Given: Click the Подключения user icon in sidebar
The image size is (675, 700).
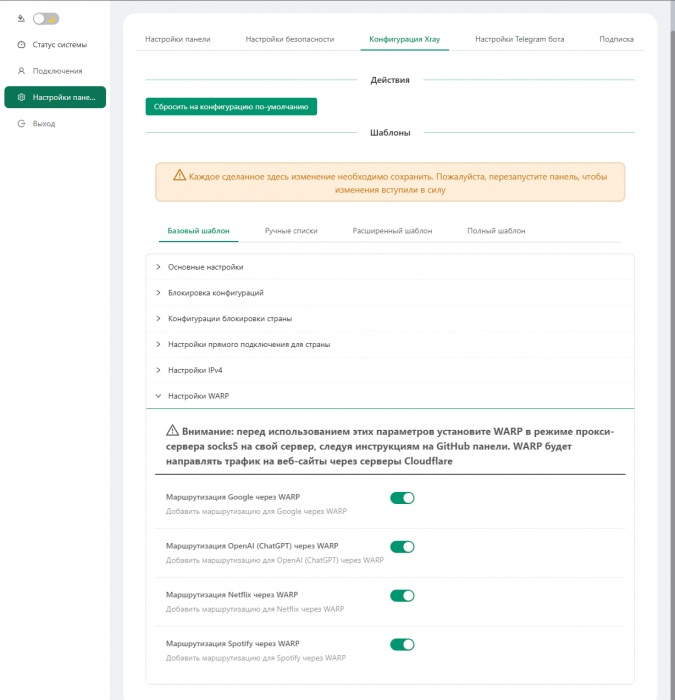Looking at the screenshot, I should pos(21,71).
